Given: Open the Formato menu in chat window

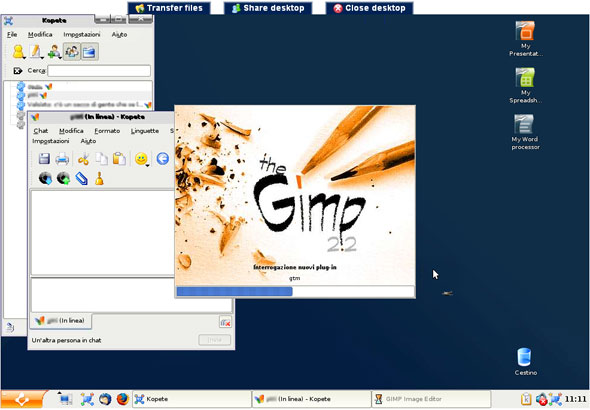Looking at the screenshot, I should pos(107,131).
